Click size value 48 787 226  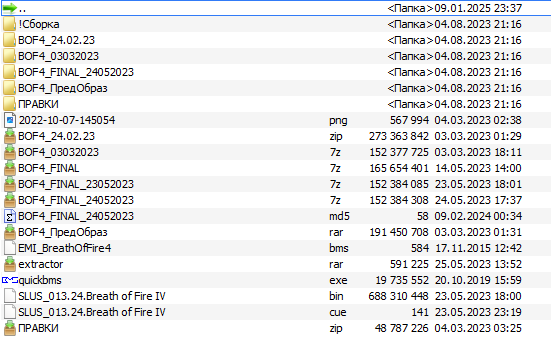pyautogui.click(x=402, y=328)
